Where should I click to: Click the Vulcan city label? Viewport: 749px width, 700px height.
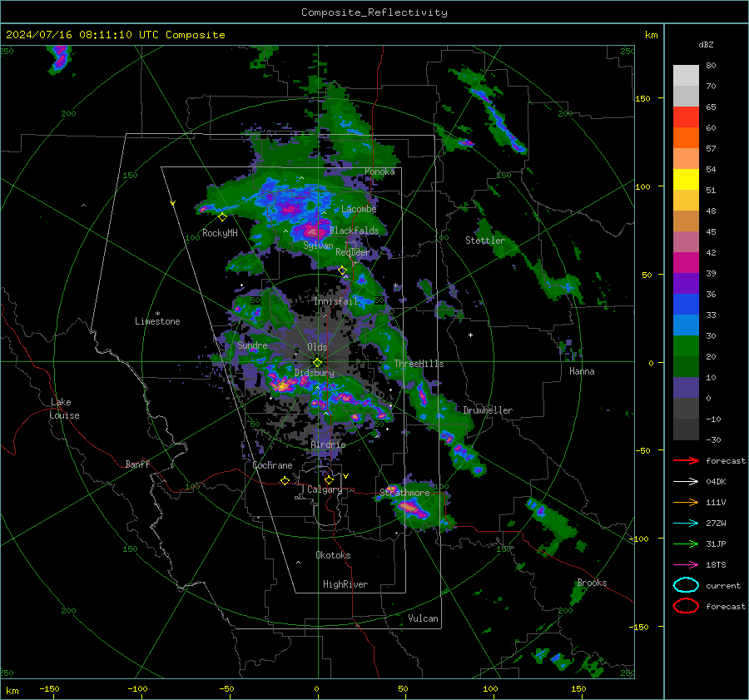423,618
